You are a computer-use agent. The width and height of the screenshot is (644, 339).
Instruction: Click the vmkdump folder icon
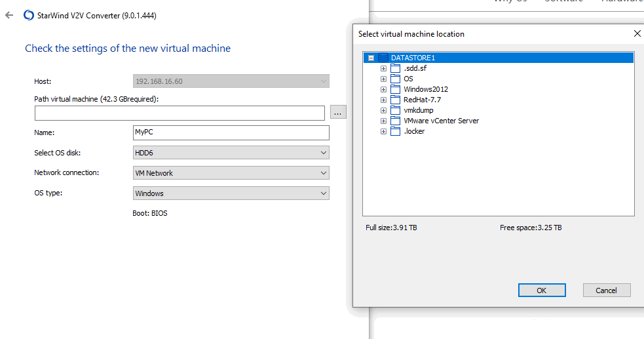click(x=395, y=110)
